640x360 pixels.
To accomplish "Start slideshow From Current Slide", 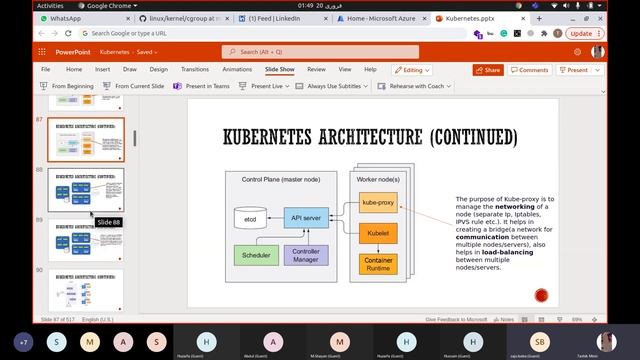I will pyautogui.click(x=133, y=86).
